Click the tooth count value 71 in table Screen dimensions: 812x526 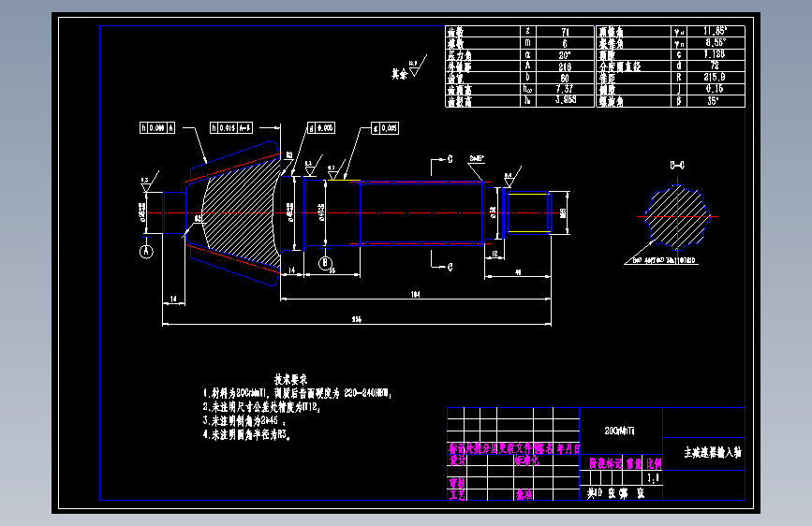coord(565,32)
